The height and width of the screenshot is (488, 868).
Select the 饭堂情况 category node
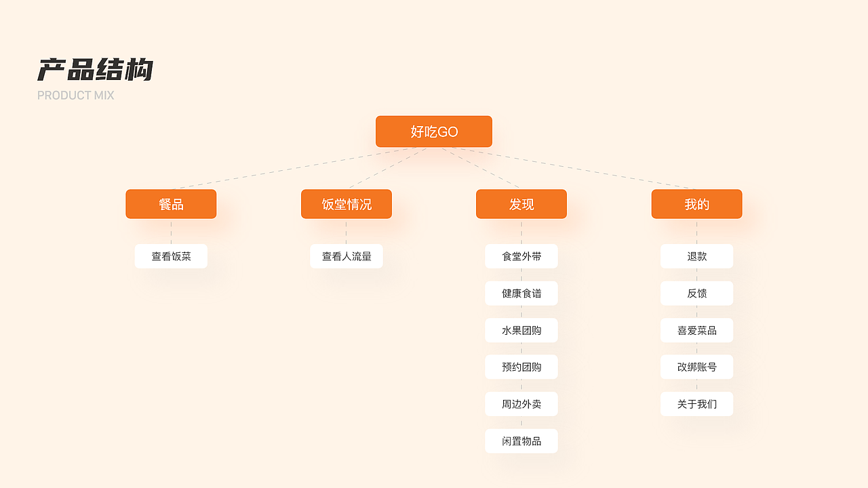point(347,204)
